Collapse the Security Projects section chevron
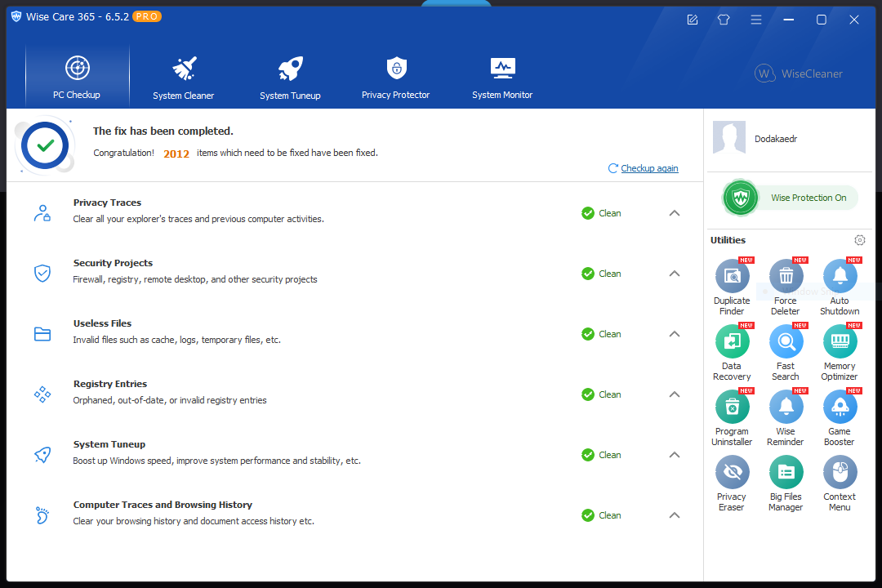 [675, 274]
